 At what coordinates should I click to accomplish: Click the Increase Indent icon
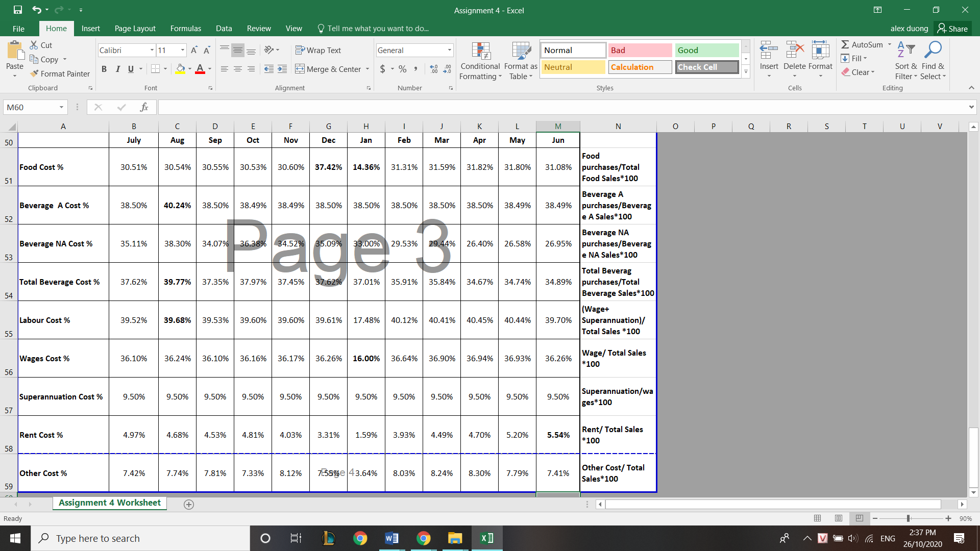pos(282,69)
